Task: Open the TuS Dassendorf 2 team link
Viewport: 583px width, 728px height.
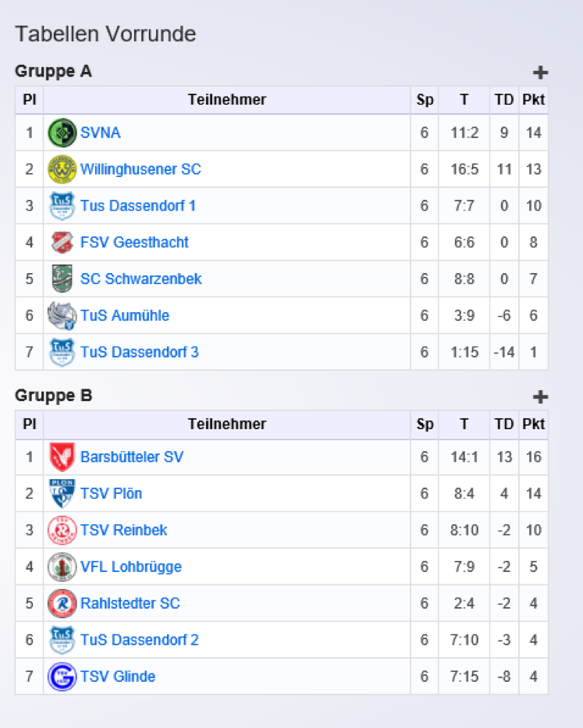Action: [x=140, y=640]
